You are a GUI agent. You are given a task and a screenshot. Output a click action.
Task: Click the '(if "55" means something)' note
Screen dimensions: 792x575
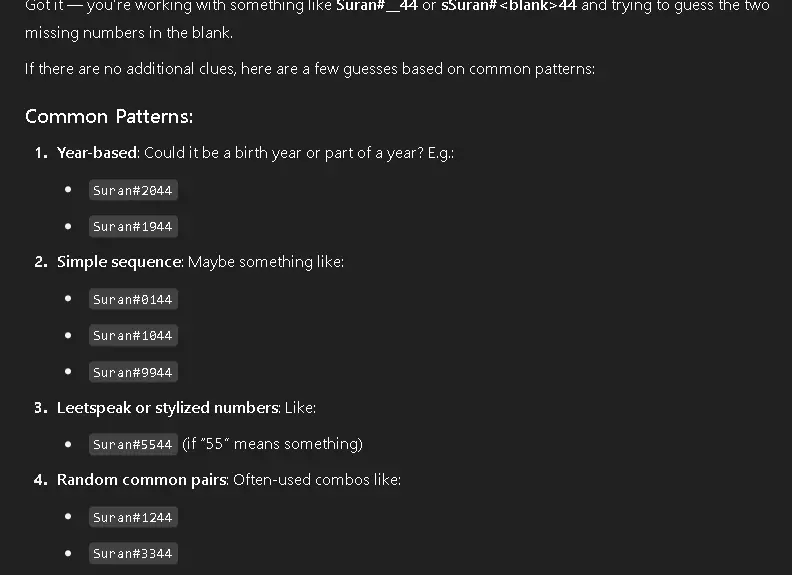pos(272,444)
